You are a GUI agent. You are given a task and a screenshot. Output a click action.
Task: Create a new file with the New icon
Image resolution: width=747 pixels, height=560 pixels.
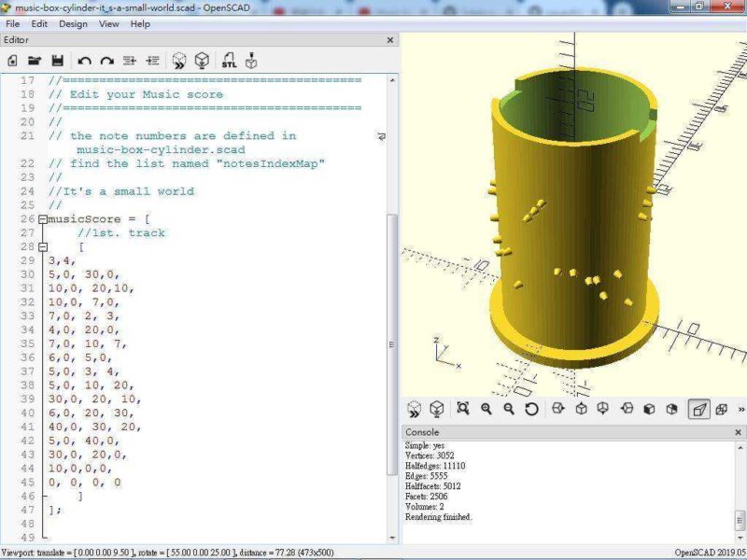pyautogui.click(x=13, y=61)
